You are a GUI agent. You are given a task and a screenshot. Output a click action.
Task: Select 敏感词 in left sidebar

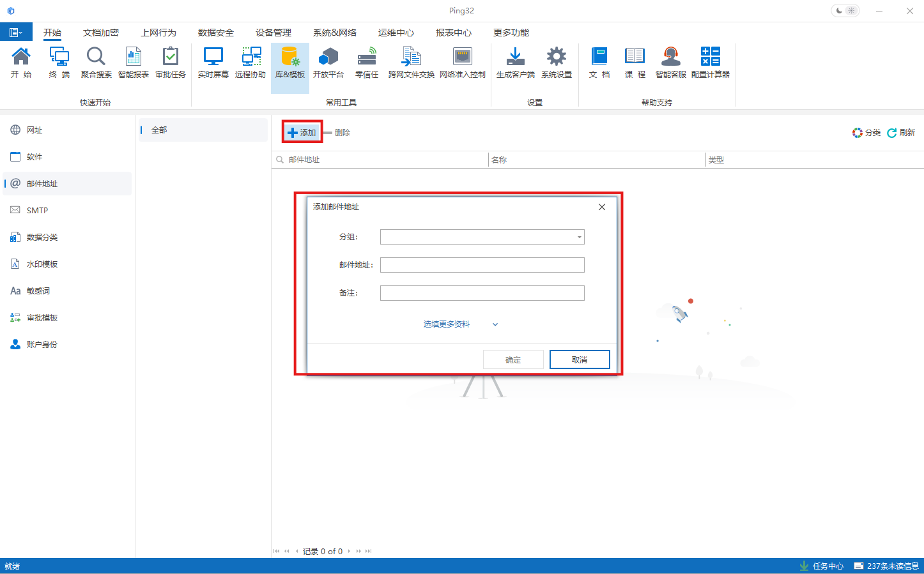38,291
